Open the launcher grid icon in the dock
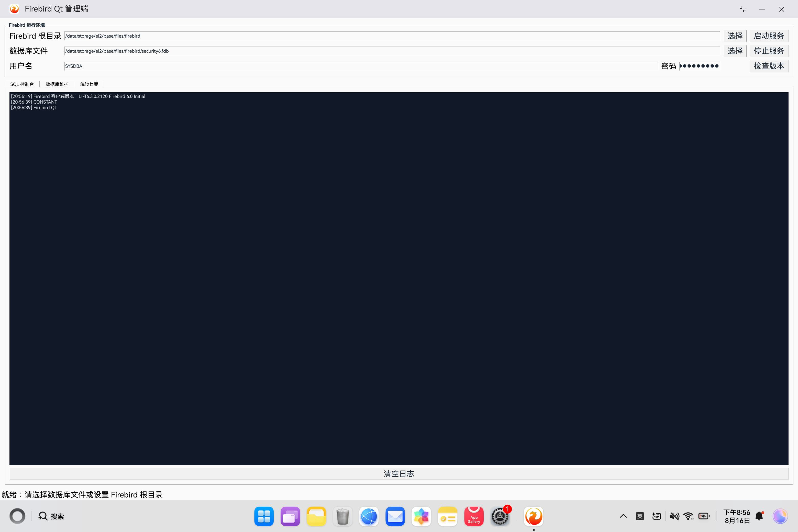 264,516
